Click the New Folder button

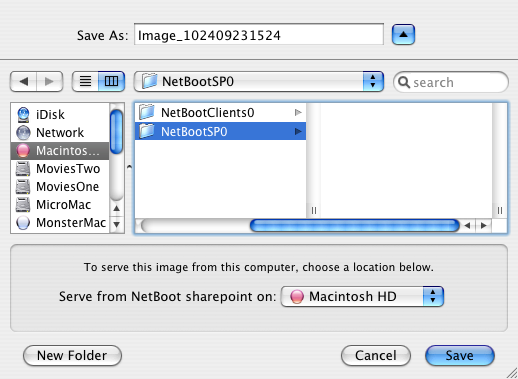click(x=72, y=355)
